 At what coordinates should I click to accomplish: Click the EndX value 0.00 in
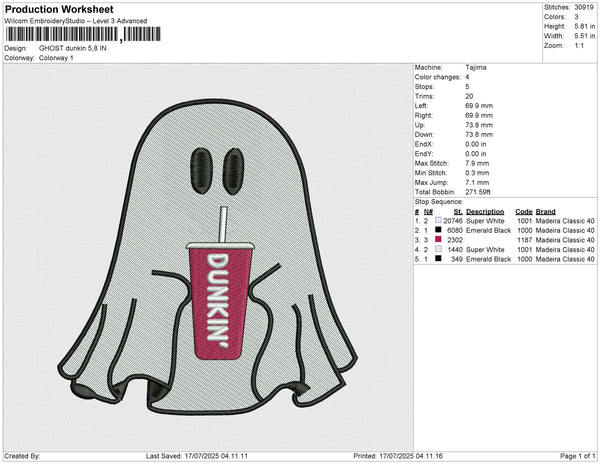pyautogui.click(x=476, y=144)
